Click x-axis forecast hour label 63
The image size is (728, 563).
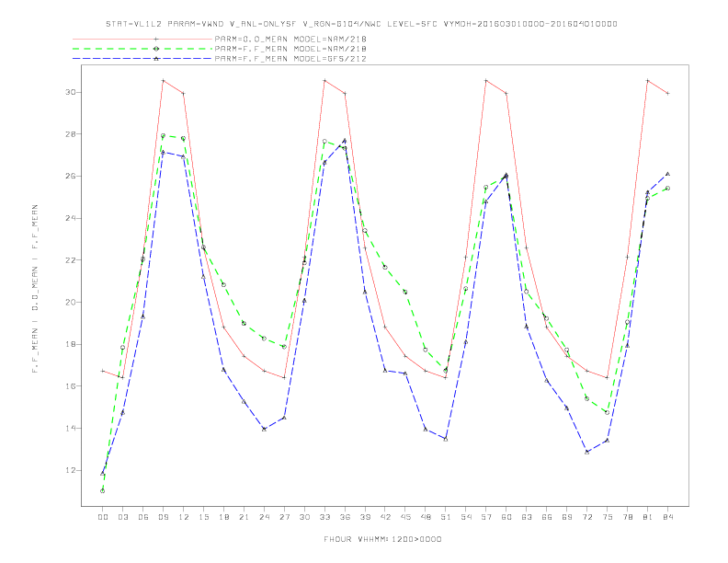(527, 517)
